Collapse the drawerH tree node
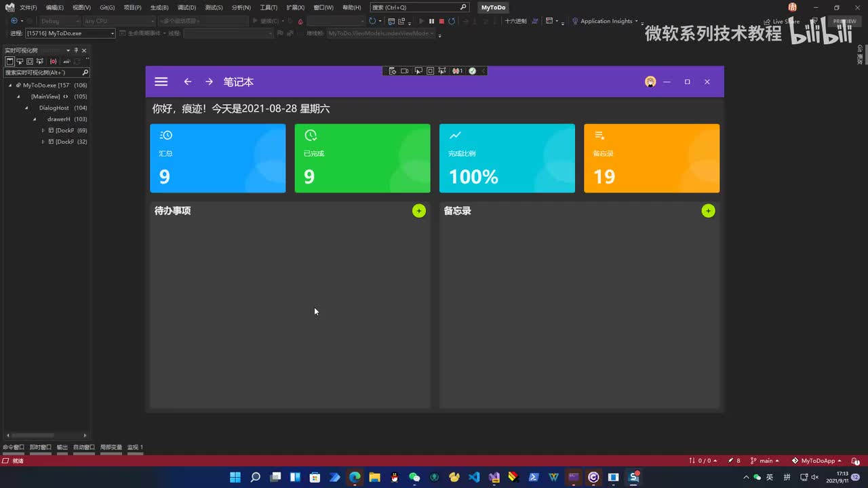The image size is (868, 488). (x=35, y=119)
